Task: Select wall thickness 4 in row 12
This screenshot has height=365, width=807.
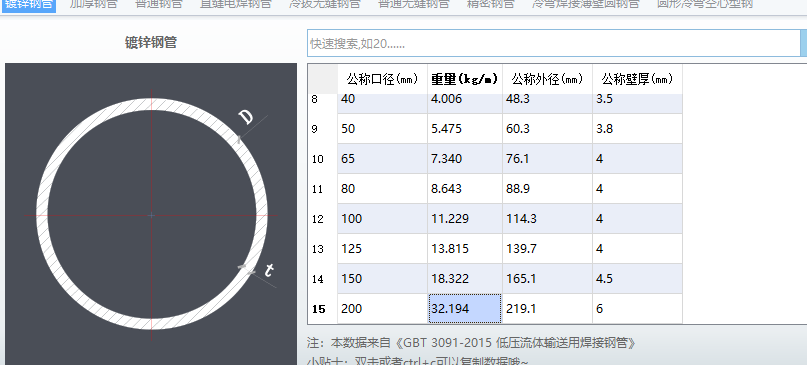Action: pyautogui.click(x=638, y=219)
